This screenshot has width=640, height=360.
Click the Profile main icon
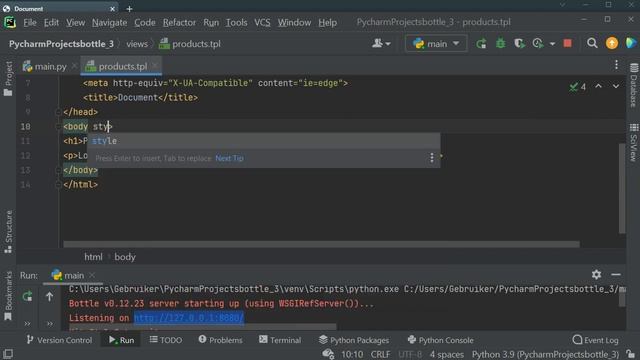(538, 43)
